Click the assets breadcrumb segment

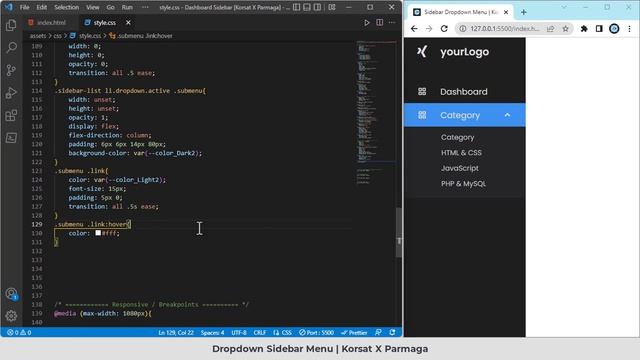(x=38, y=36)
